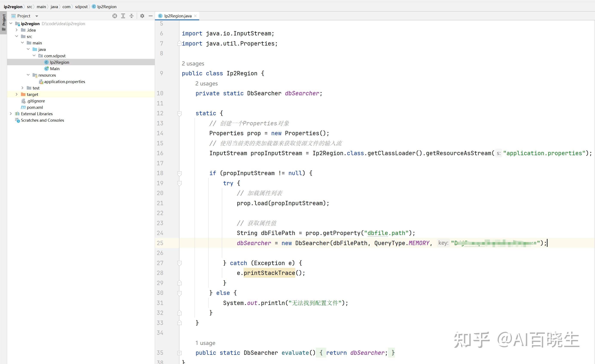Toggle fold marker at try line 19

[179, 183]
